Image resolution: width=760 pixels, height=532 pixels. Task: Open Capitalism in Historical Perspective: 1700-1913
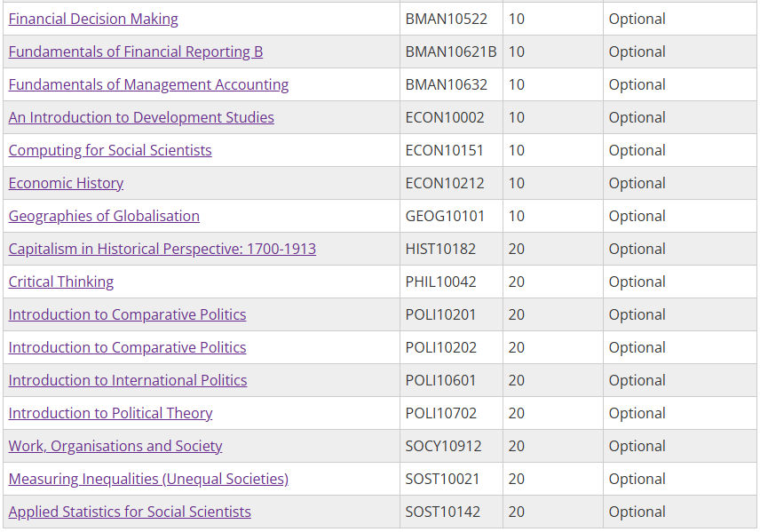pos(162,249)
